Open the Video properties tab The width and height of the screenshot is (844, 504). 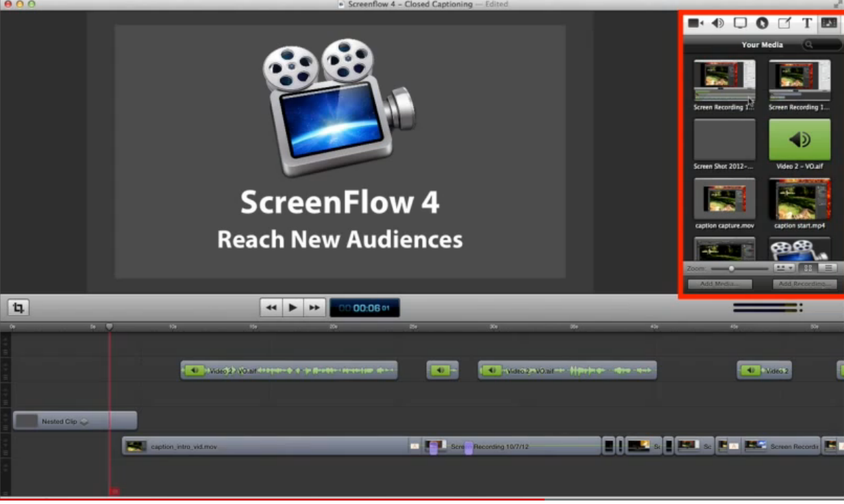tap(695, 23)
